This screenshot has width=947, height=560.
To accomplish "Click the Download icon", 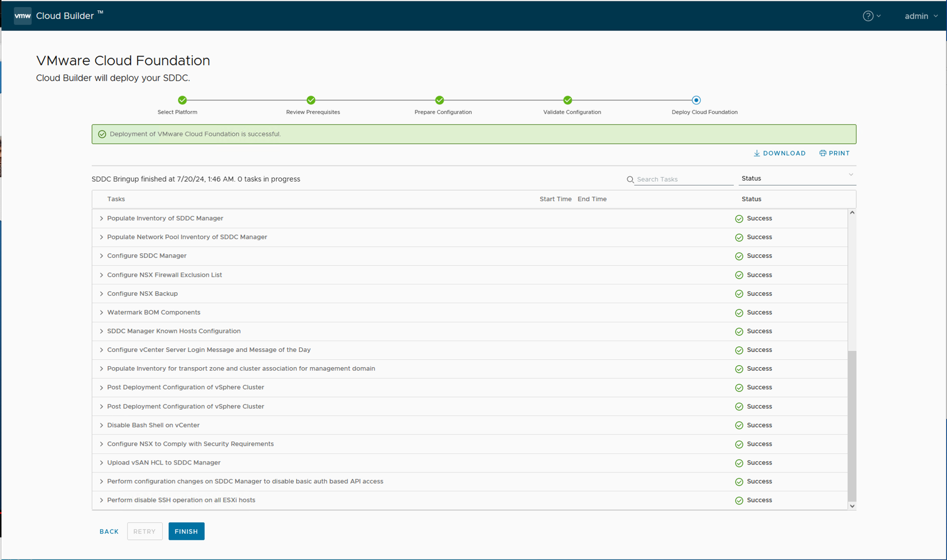I will pyautogui.click(x=757, y=154).
